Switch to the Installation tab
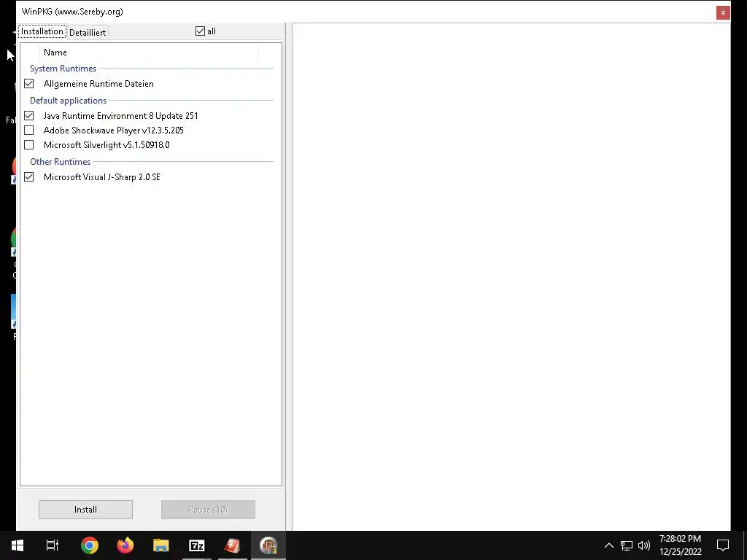 42,31
